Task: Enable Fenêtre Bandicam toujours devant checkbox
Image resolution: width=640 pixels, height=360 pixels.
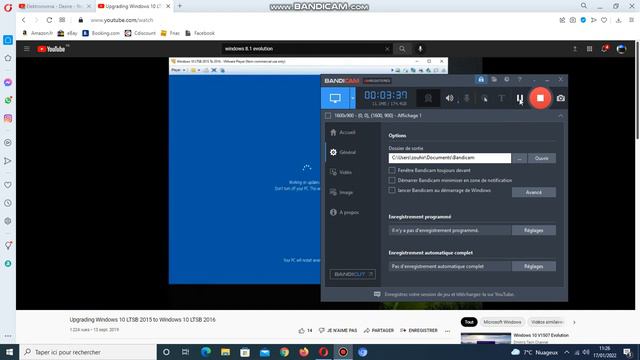Action: pyautogui.click(x=392, y=170)
